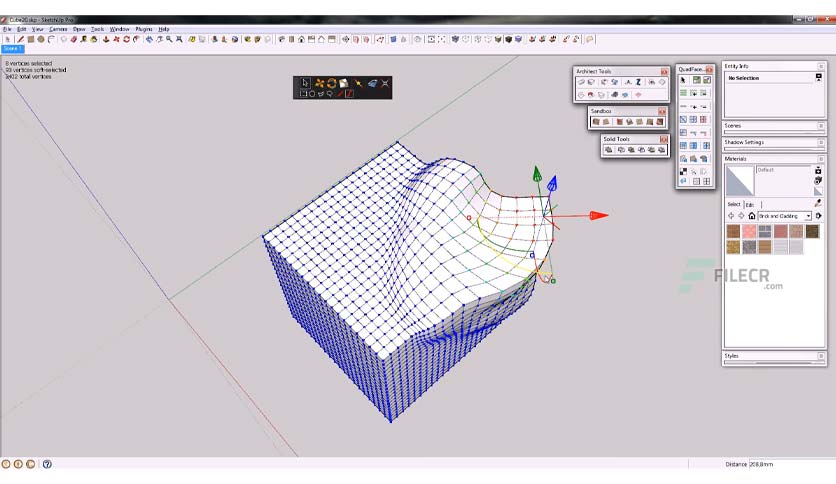Select the Scene 1 tab
Image resolution: width=836 pixels, height=484 pixels.
coord(12,49)
